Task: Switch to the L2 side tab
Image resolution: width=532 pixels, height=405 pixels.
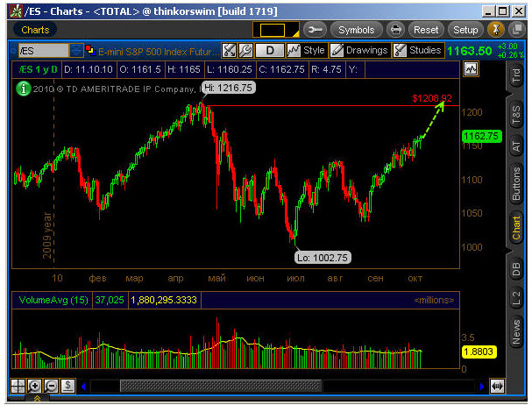Action: pos(516,299)
